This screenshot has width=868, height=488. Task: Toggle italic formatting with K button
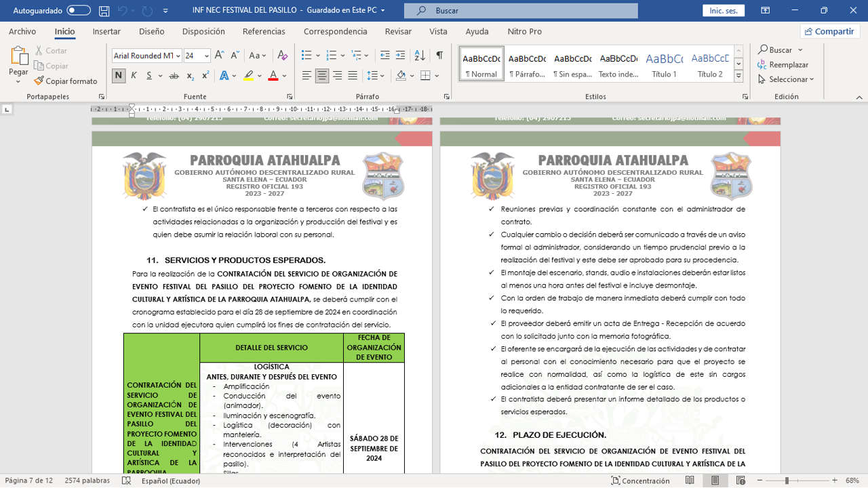click(x=134, y=76)
